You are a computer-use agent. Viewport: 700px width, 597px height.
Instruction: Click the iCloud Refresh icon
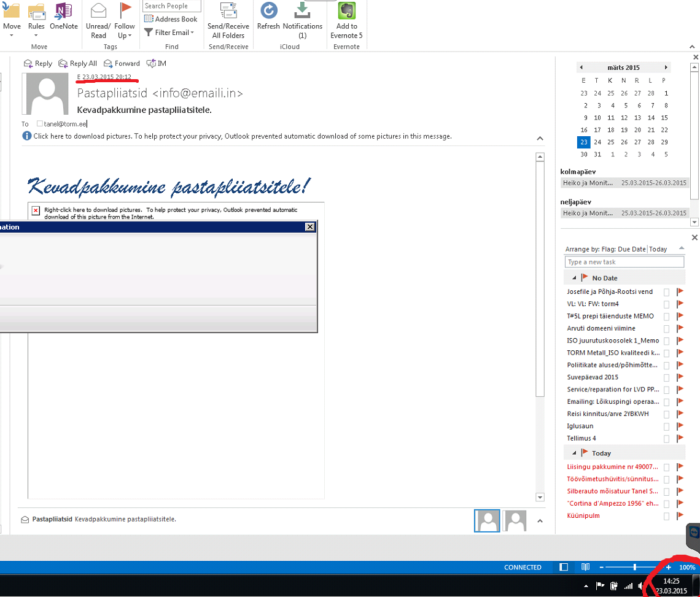[x=268, y=11]
